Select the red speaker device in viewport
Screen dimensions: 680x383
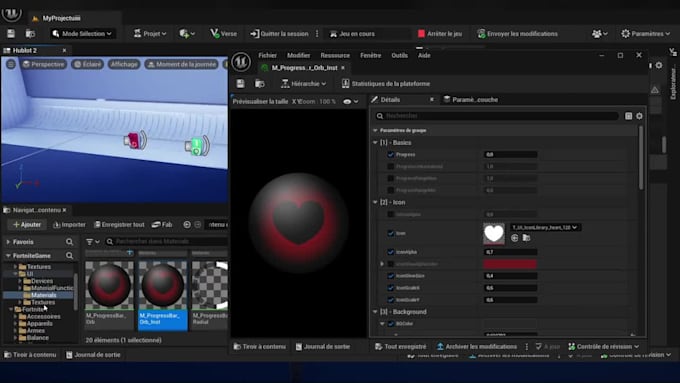point(135,140)
